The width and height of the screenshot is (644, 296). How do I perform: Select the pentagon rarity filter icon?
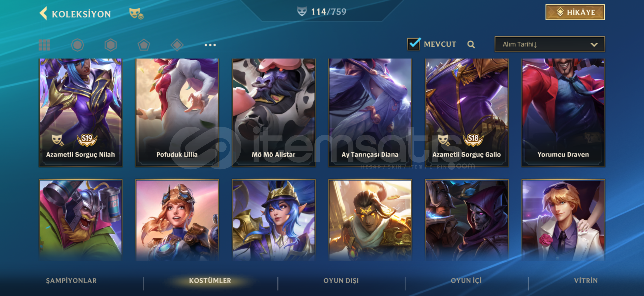(x=144, y=45)
